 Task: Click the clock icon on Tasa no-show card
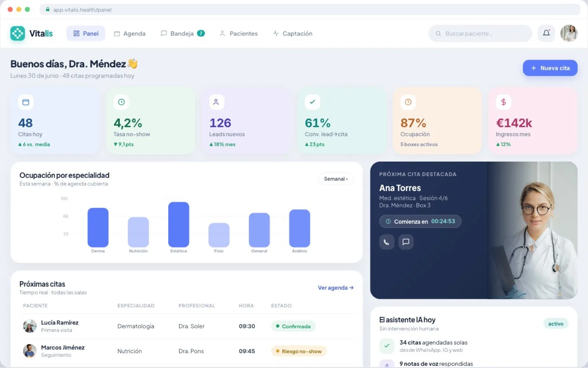coord(121,102)
